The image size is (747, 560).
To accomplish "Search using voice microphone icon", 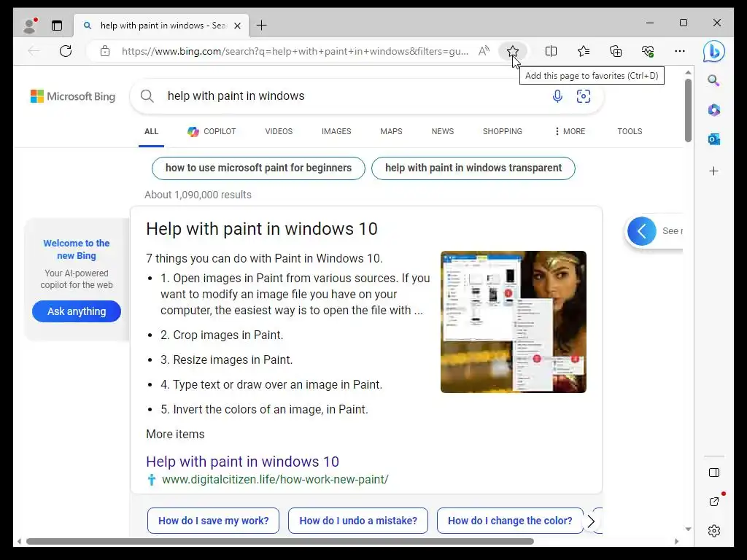I will (557, 96).
